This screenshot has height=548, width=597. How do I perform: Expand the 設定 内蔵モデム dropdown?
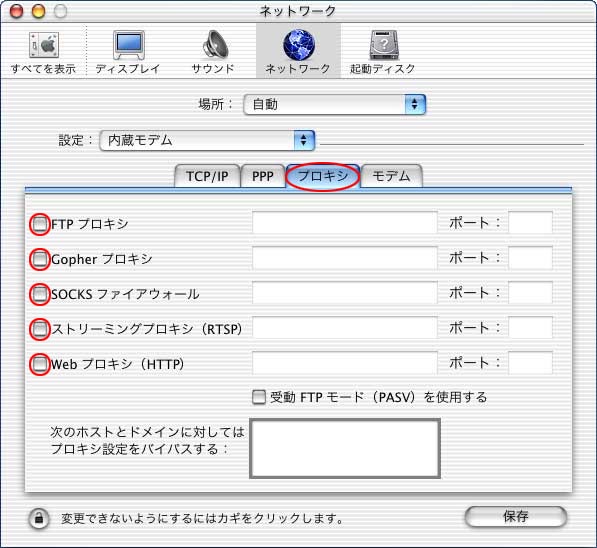pyautogui.click(x=207, y=141)
